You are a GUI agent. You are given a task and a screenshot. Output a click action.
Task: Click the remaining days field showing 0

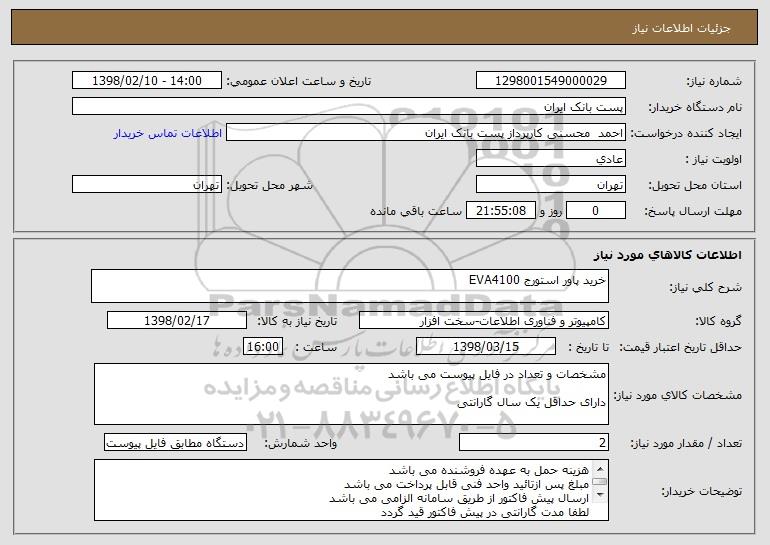point(596,211)
